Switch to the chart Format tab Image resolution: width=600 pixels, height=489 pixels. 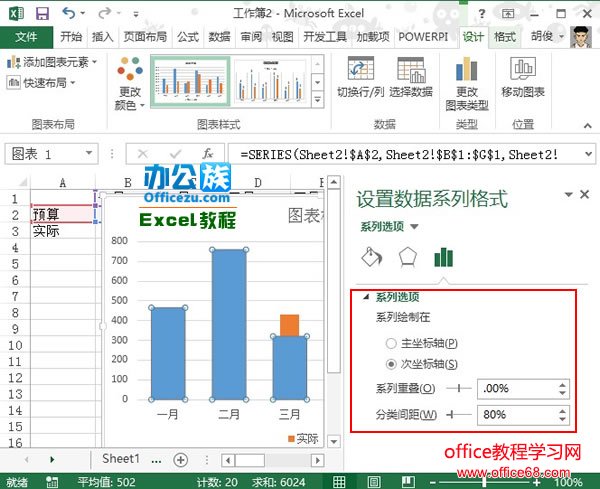[505, 37]
